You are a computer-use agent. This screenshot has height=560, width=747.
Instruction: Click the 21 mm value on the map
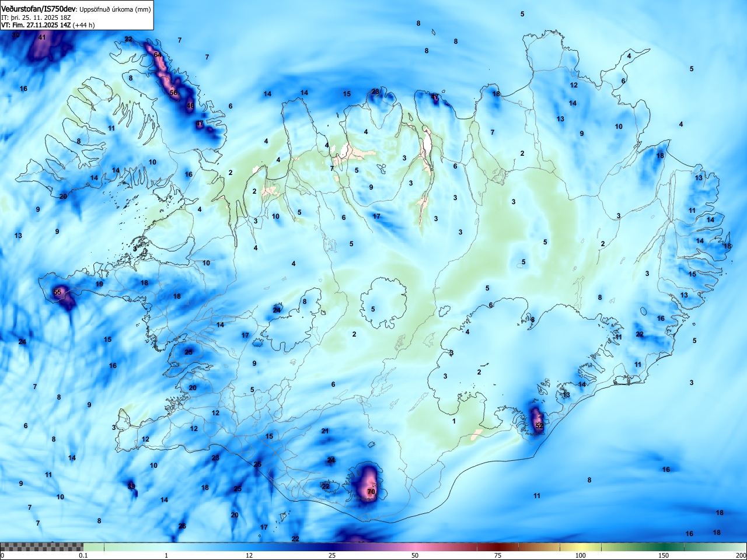click(325, 431)
